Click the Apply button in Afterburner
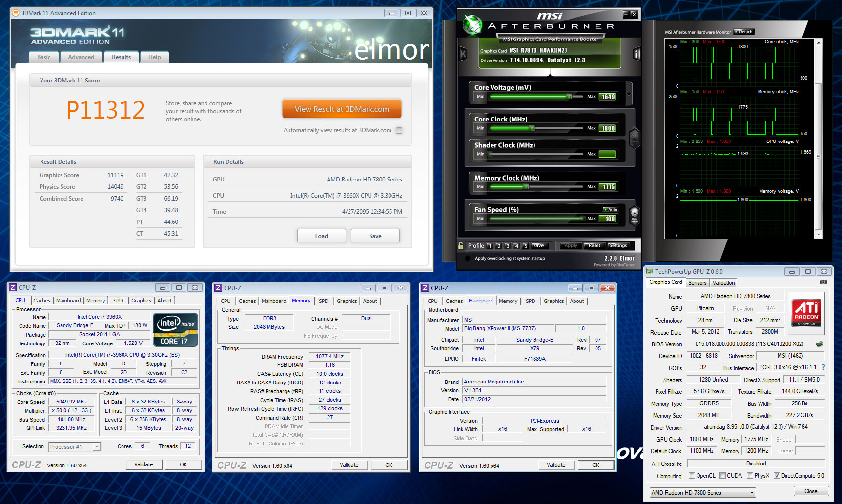This screenshot has width=842, height=504. tap(571, 246)
